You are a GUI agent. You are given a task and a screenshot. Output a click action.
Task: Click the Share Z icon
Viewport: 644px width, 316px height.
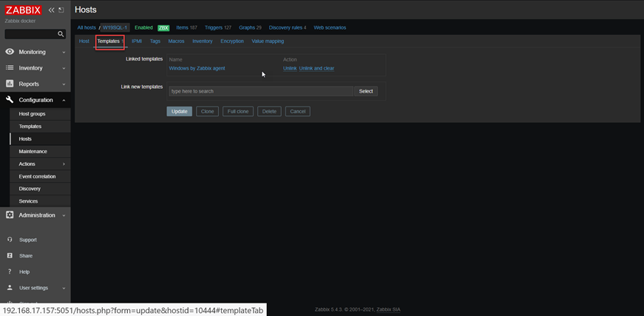coord(10,255)
